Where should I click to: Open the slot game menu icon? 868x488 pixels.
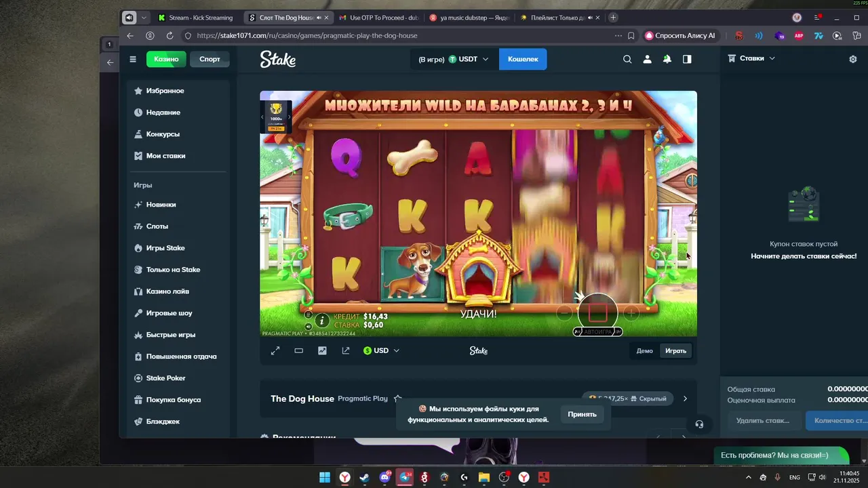[x=309, y=314]
